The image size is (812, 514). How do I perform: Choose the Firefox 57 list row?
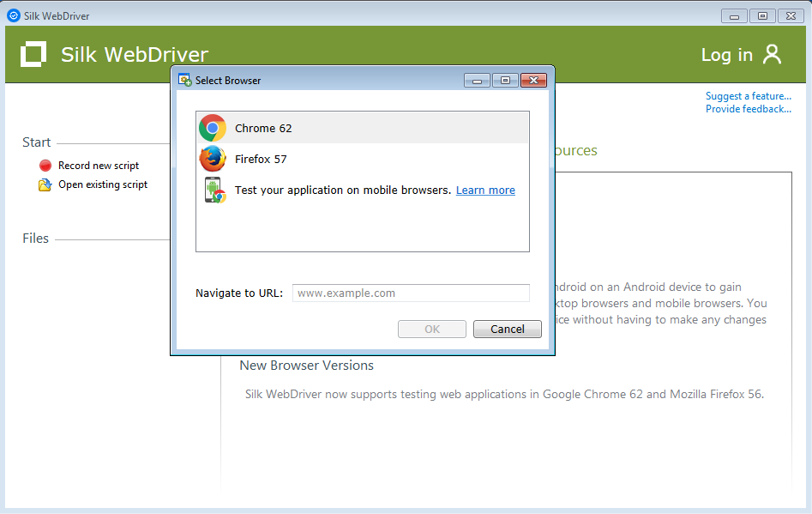[x=363, y=159]
